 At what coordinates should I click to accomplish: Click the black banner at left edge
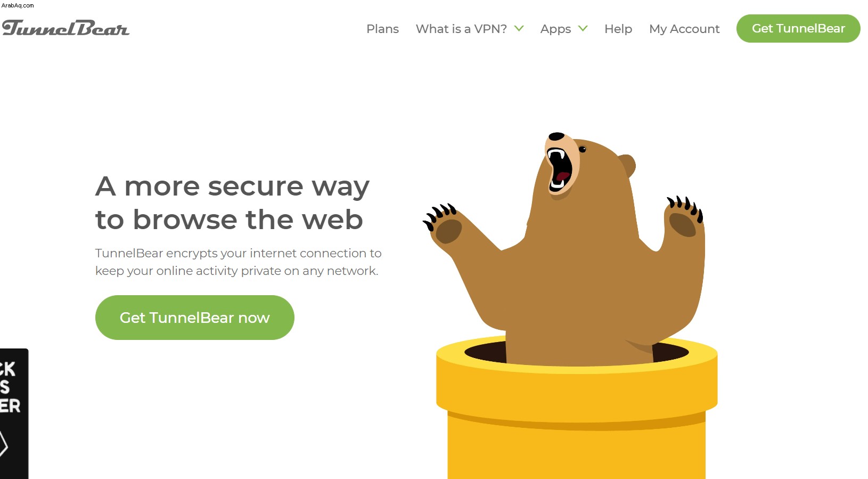tap(14, 413)
